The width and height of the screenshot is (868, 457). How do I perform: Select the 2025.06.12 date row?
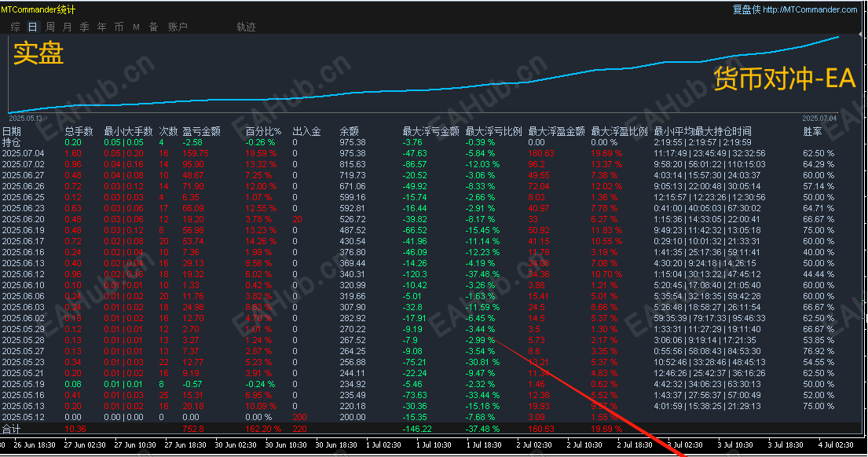[24, 274]
